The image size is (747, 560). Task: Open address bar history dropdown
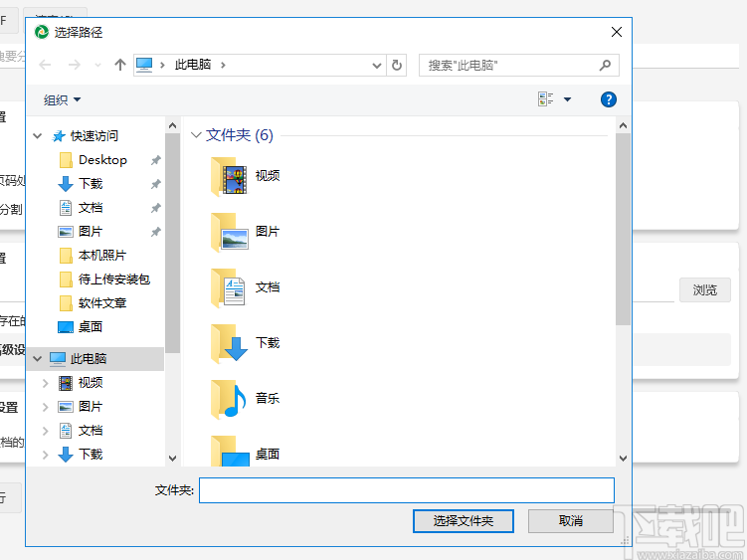377,66
